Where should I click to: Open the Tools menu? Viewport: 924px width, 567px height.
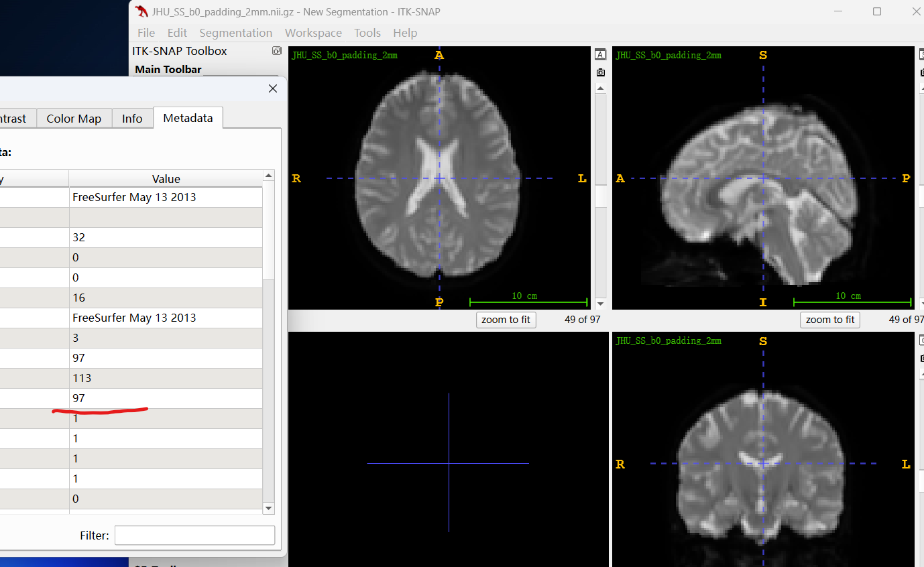367,33
